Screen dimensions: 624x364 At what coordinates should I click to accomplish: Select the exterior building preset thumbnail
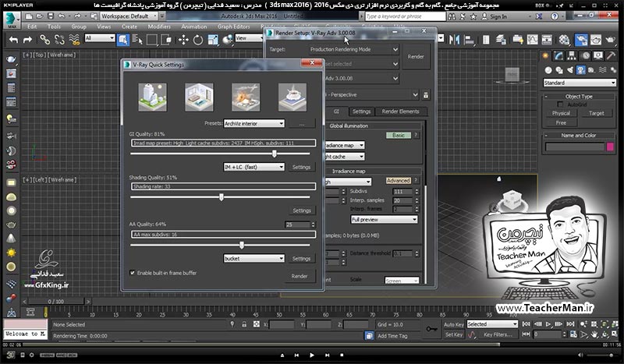pos(153,97)
